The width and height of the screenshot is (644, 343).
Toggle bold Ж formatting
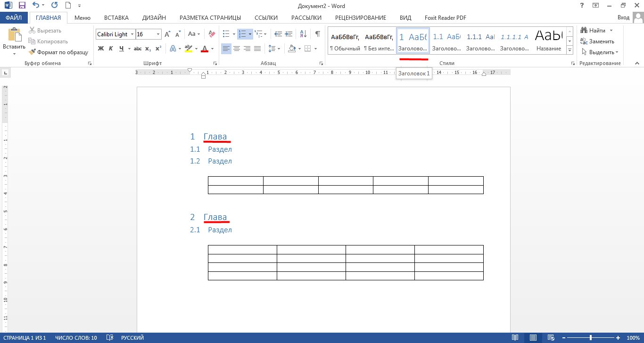pos(100,49)
